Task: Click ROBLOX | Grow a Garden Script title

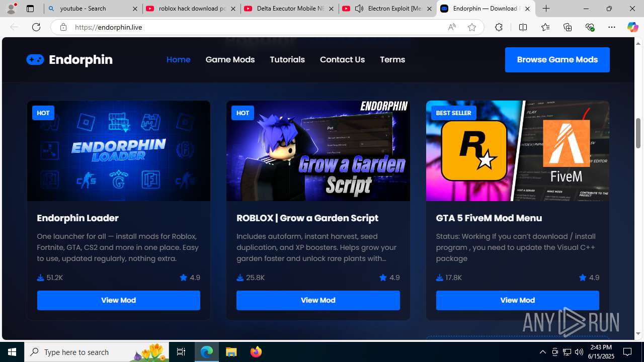Action: [x=307, y=218]
